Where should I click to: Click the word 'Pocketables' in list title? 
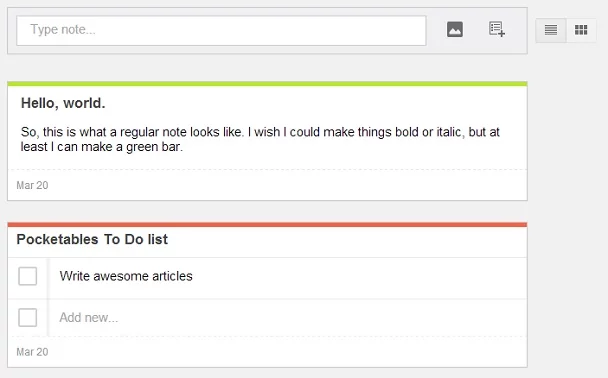[x=57, y=239]
